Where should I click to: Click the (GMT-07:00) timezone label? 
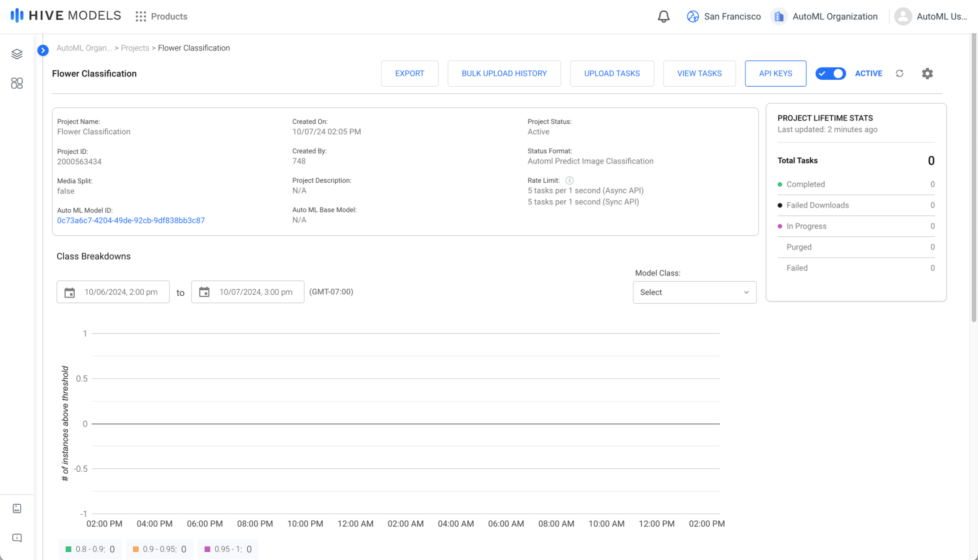point(331,292)
